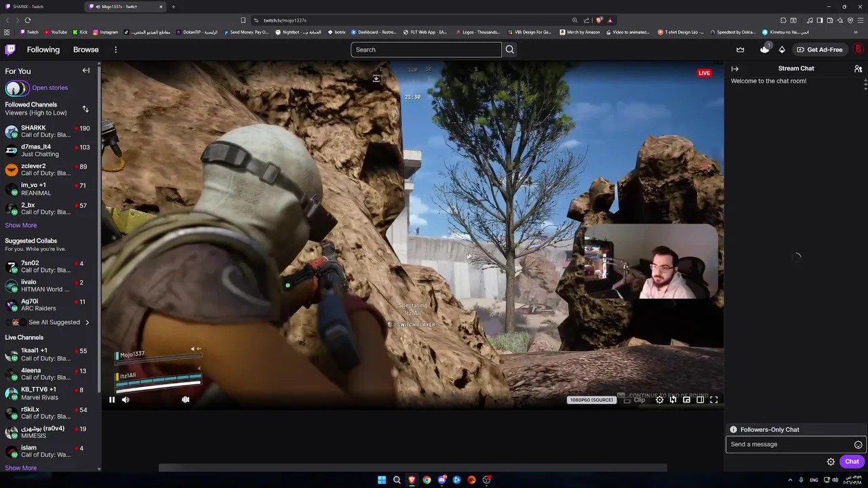868x488 pixels.
Task: Enter fullscreen on the video player
Action: pos(713,400)
